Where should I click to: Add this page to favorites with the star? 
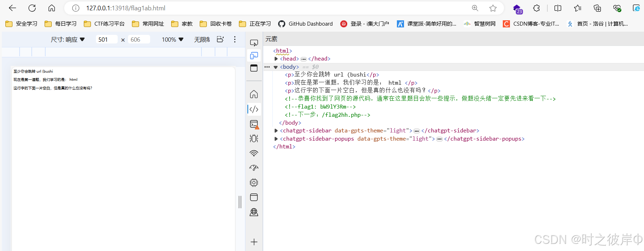pos(493,8)
